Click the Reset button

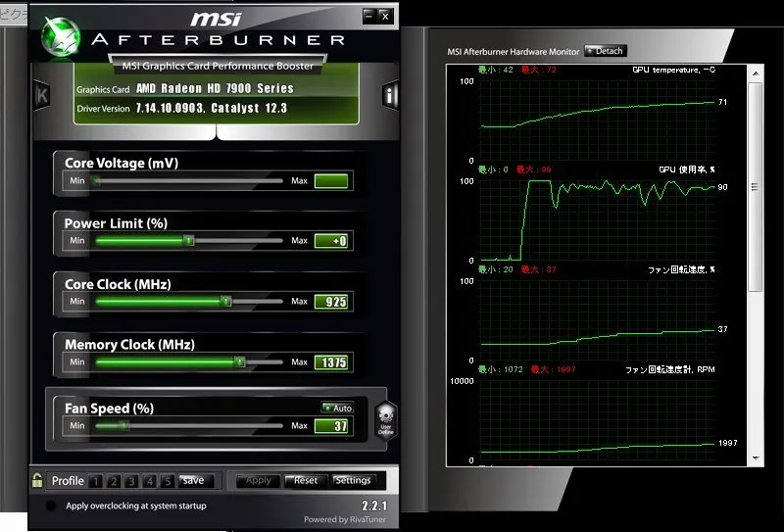306,480
